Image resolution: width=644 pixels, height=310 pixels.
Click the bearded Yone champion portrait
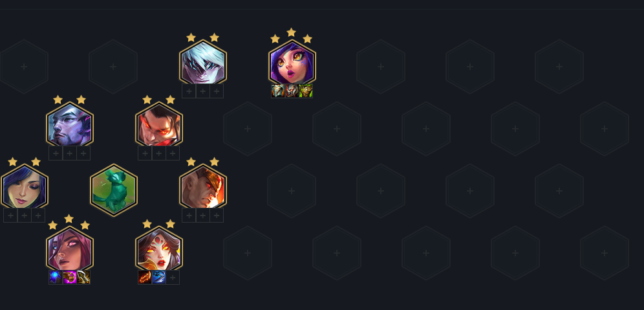(69, 125)
